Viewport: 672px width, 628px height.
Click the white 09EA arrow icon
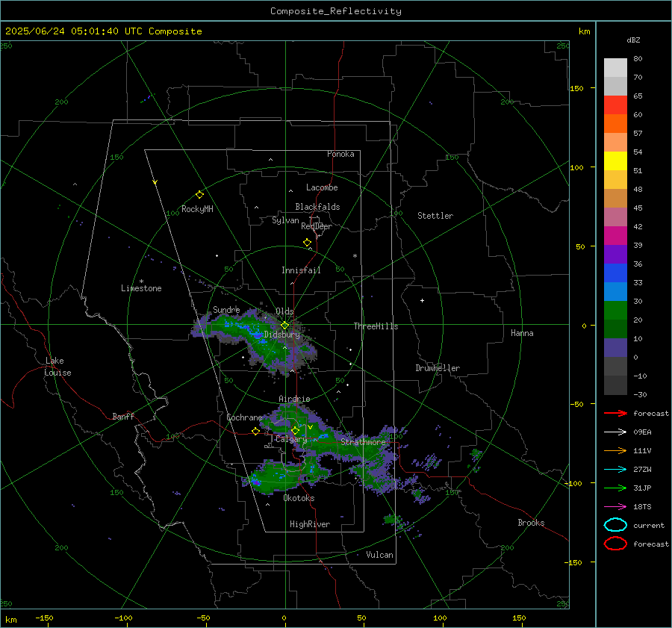[x=615, y=432]
